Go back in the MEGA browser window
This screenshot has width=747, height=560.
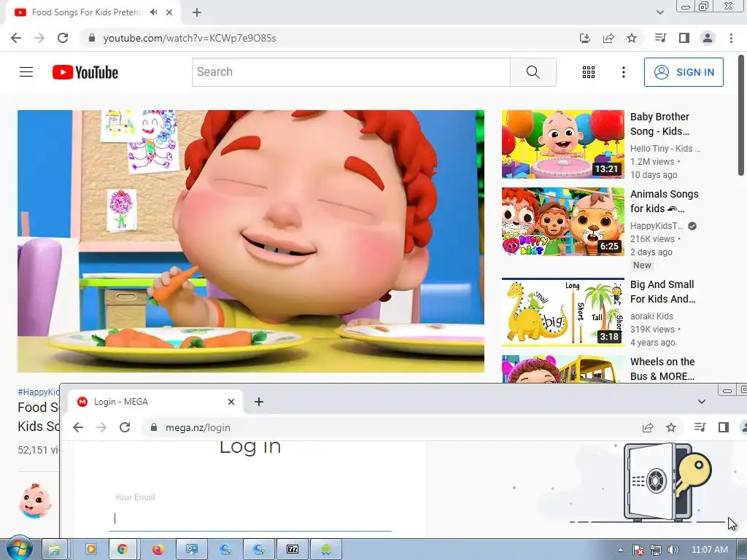pyautogui.click(x=78, y=427)
